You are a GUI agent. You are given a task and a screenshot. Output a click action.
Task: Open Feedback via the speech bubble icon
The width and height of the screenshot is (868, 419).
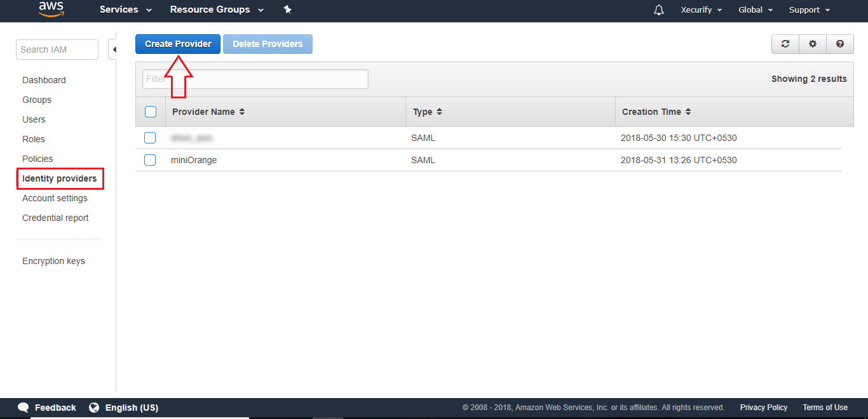[x=24, y=407]
